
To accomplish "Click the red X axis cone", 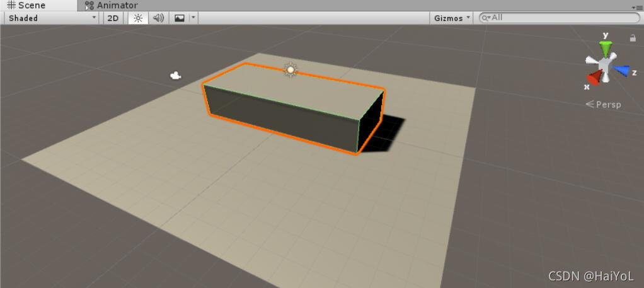I will point(594,78).
